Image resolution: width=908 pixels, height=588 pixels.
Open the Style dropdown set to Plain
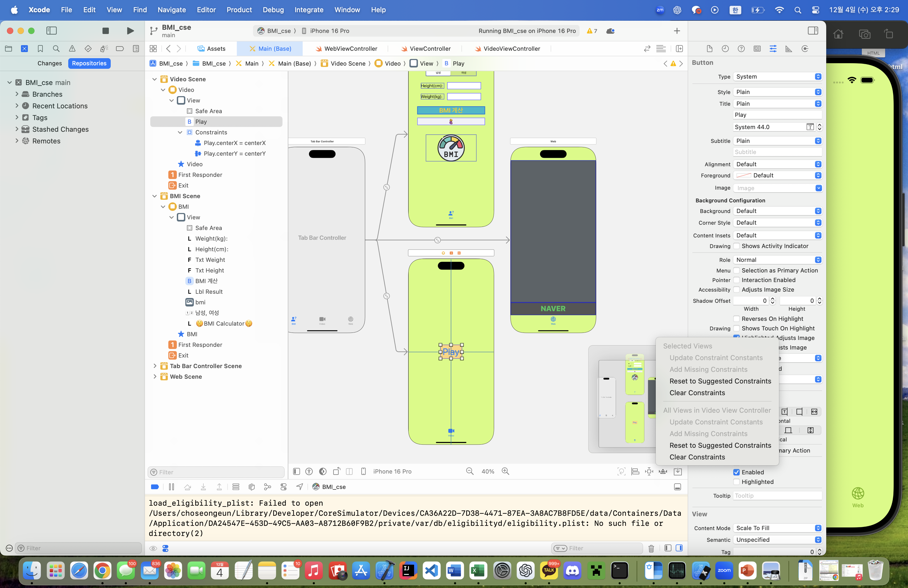tap(777, 92)
